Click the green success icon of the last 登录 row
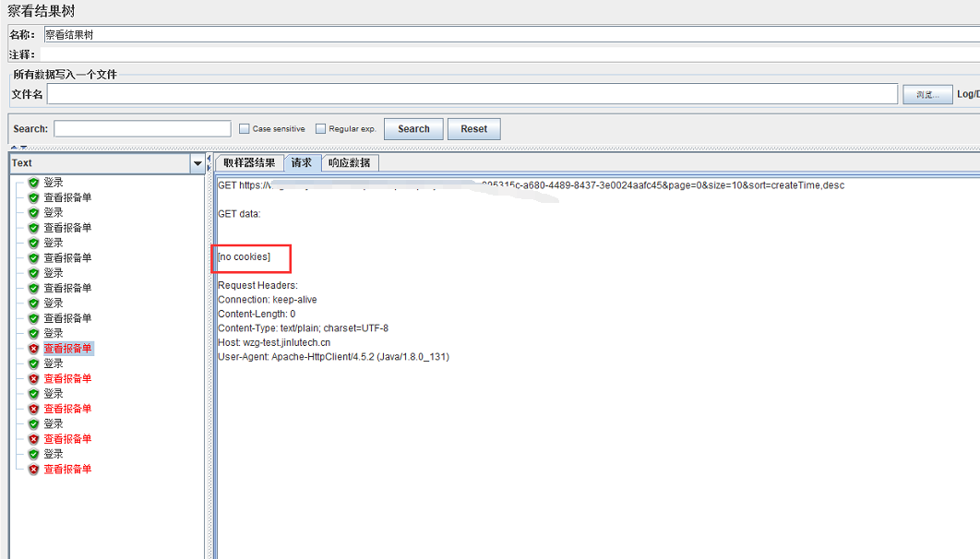Viewport: 980px width, 559px height. 34,454
